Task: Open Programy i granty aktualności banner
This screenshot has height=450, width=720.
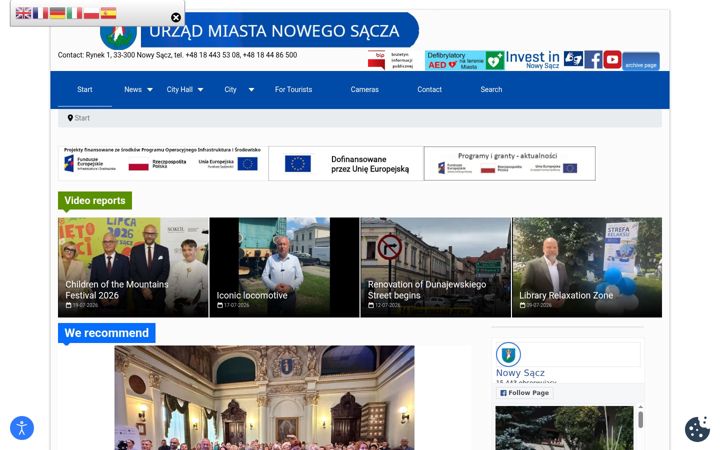Action: [510, 163]
